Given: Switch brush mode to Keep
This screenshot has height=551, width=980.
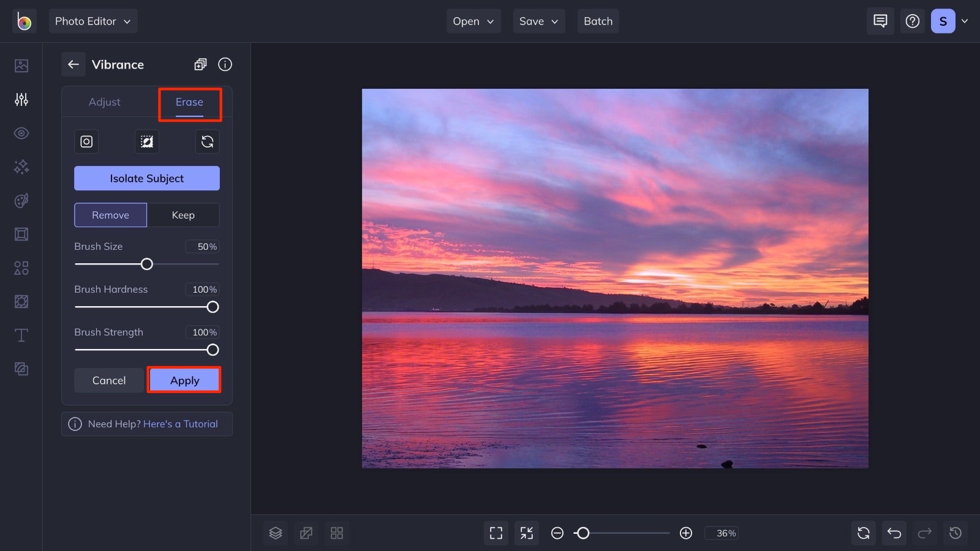Looking at the screenshot, I should point(183,215).
